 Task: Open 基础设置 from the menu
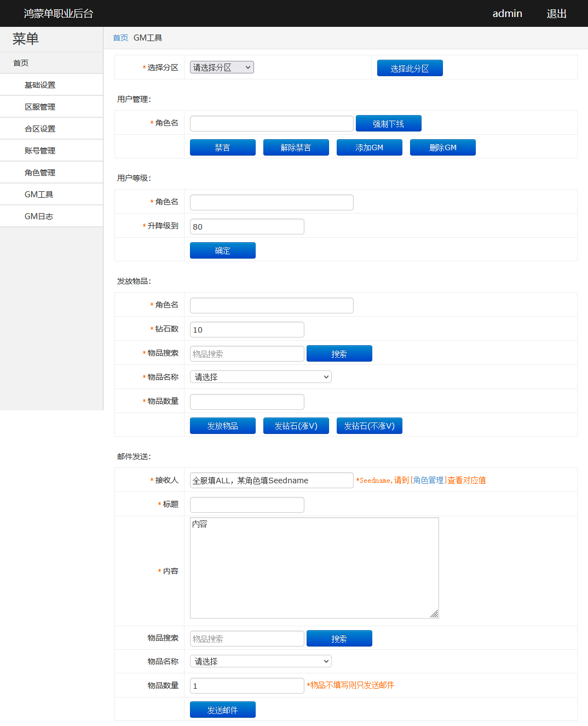(39, 84)
